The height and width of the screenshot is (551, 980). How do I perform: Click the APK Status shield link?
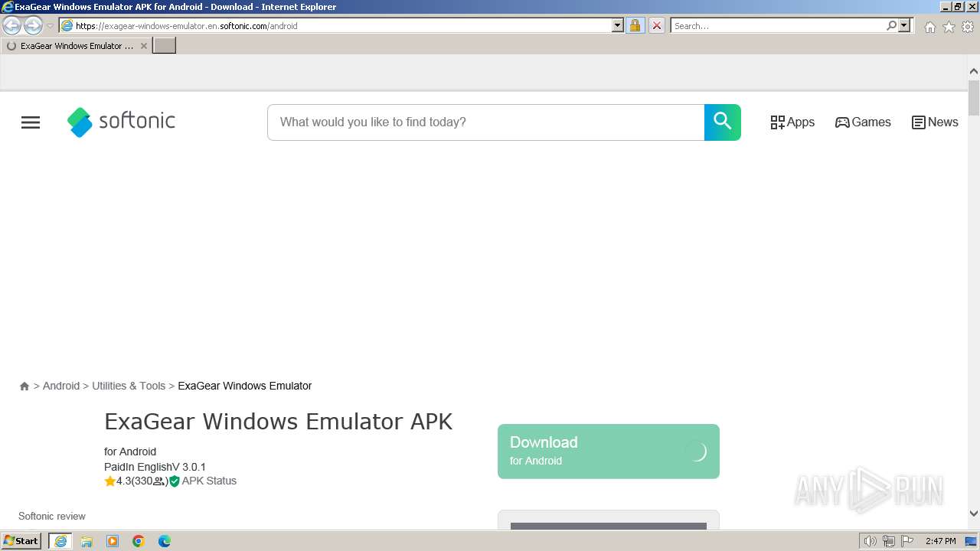[203, 481]
